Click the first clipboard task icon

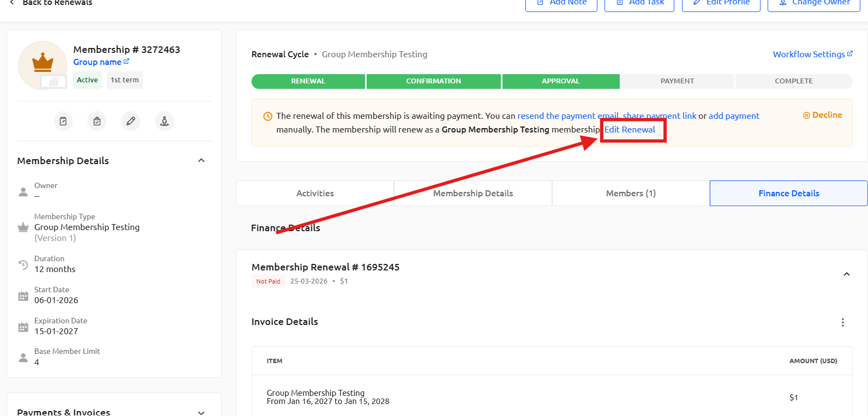pos(63,121)
